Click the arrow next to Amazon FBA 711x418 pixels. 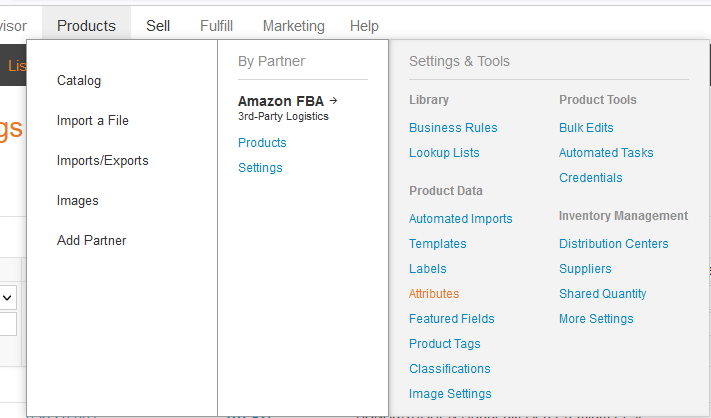[333, 101]
